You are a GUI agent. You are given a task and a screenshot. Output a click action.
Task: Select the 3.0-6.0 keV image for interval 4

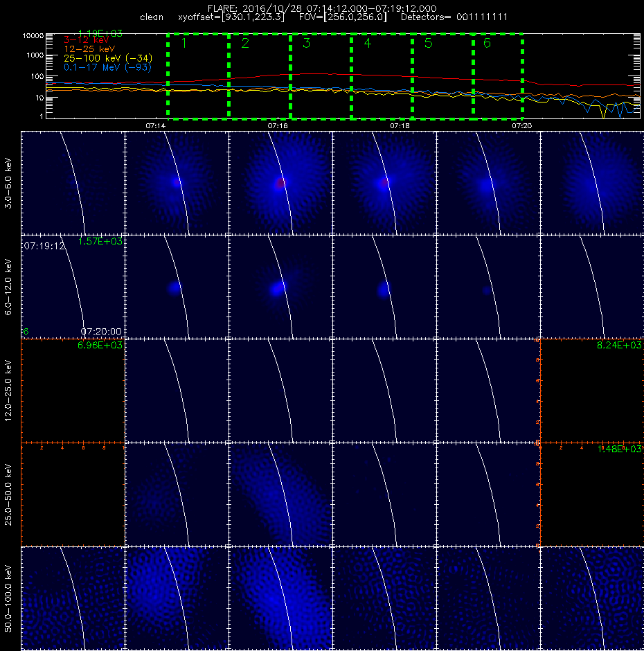(384, 183)
